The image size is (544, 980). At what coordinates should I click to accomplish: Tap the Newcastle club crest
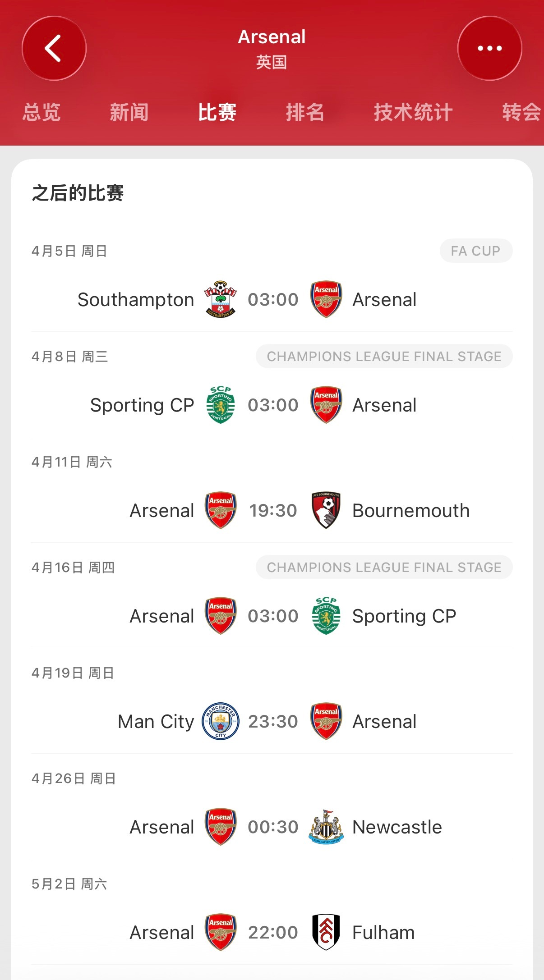click(x=326, y=827)
